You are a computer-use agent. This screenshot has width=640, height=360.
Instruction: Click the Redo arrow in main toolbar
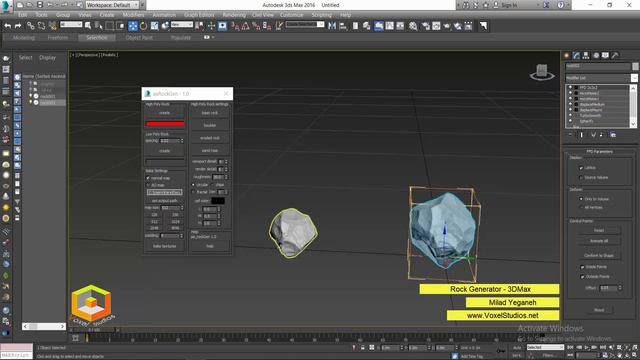[x=18, y=26]
